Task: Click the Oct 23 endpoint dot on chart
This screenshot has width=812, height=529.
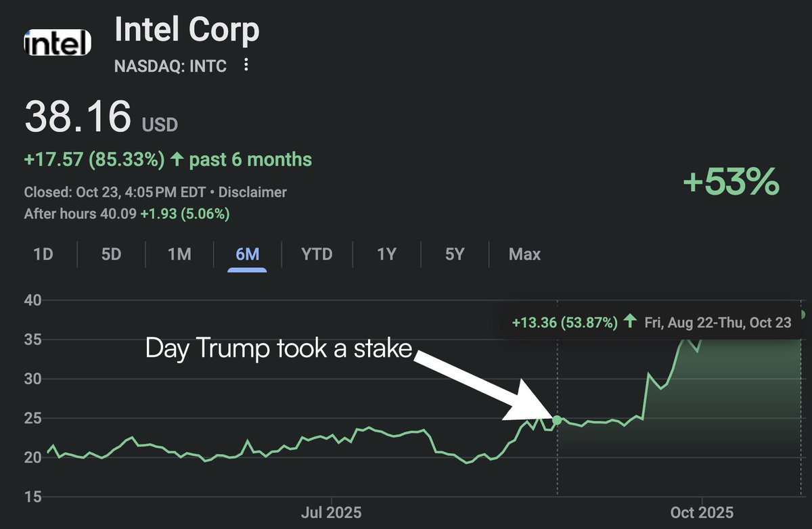Action: 803,315
